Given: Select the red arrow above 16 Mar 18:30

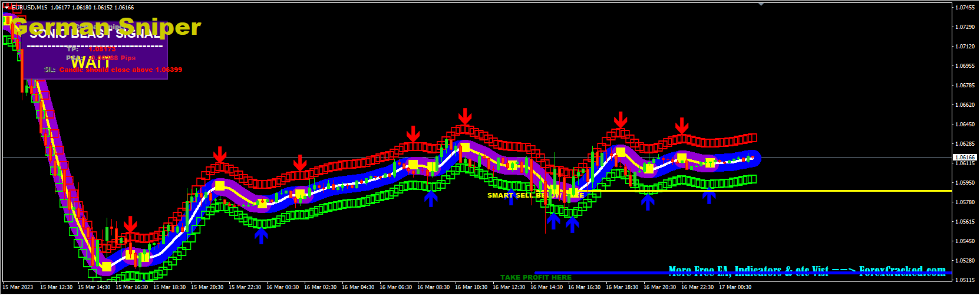Looking at the screenshot, I should click(x=620, y=120).
